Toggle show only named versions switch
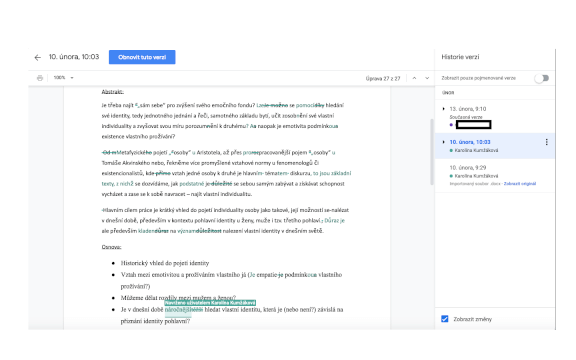This screenshot has height=360, width=576. [542, 78]
